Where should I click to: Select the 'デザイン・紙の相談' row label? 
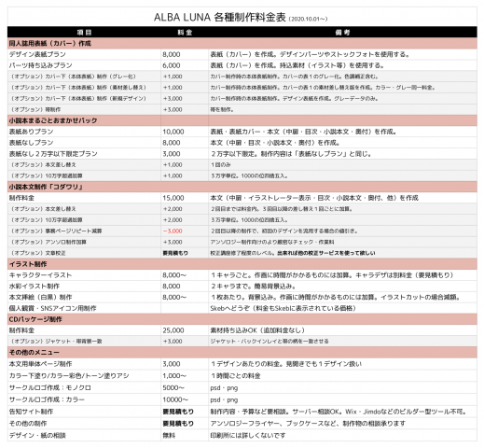pos(37,435)
